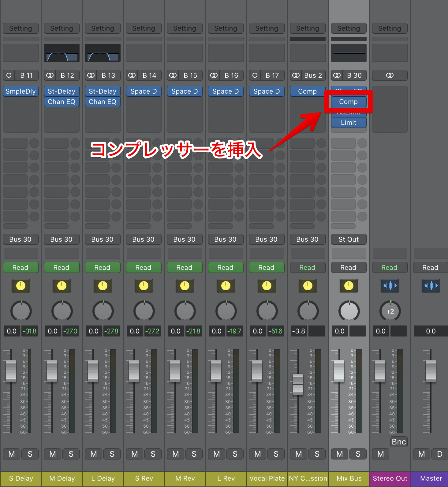
Task: Click the mono format icon on Vocal Plate
Action: coord(255,75)
